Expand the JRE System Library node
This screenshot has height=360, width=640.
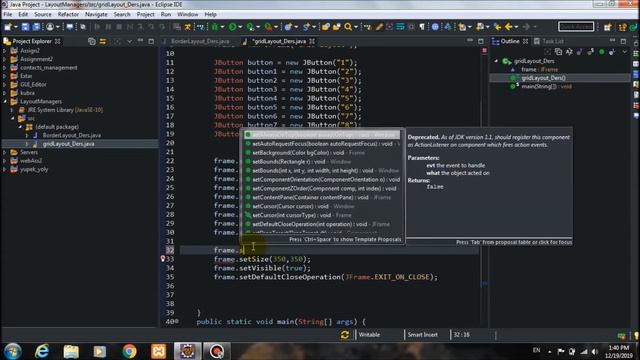pyautogui.click(x=12, y=110)
